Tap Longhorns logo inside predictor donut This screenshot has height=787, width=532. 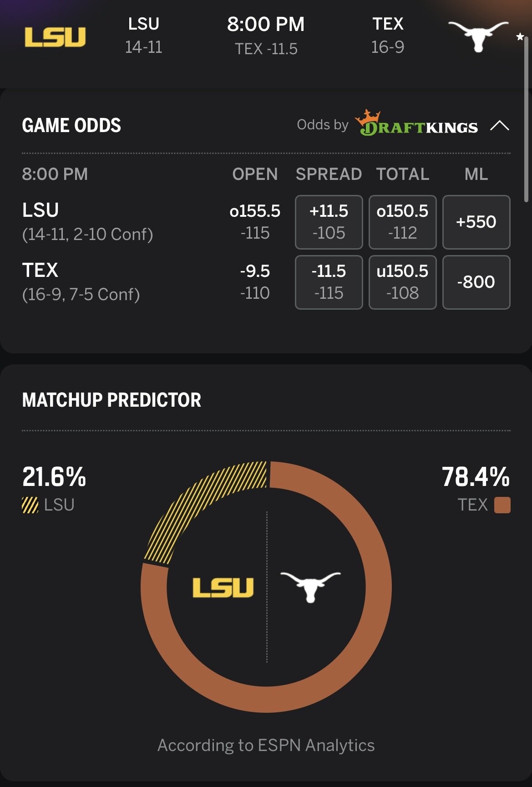(310, 587)
